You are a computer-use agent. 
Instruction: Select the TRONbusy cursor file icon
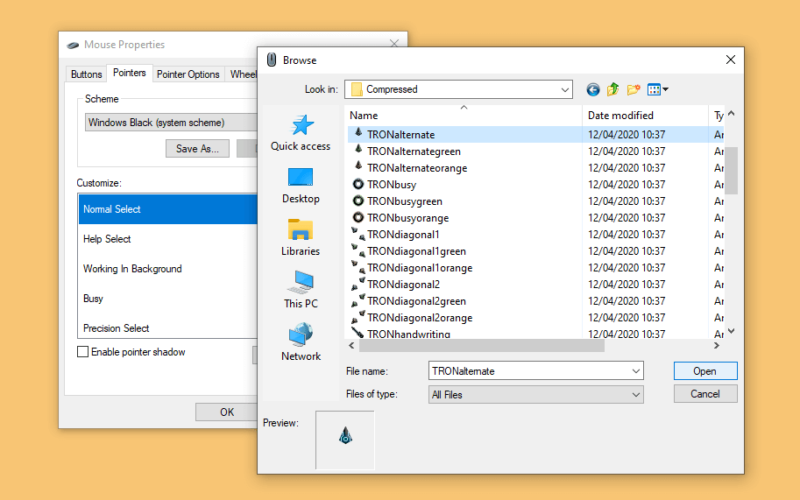[x=358, y=184]
